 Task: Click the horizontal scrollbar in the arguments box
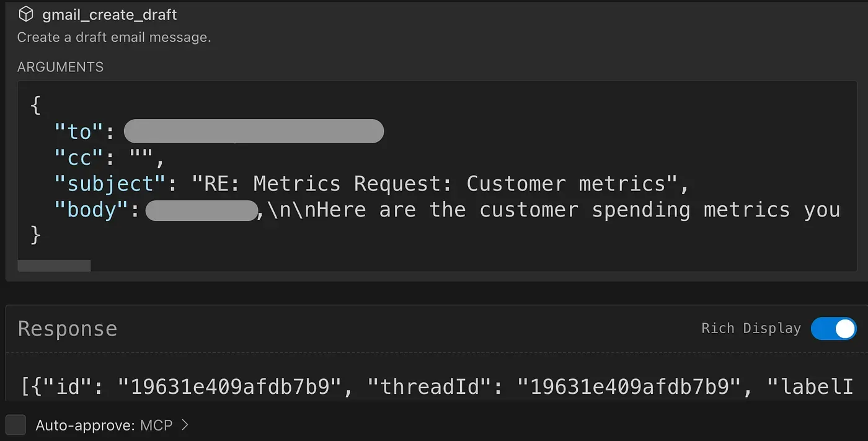point(54,266)
